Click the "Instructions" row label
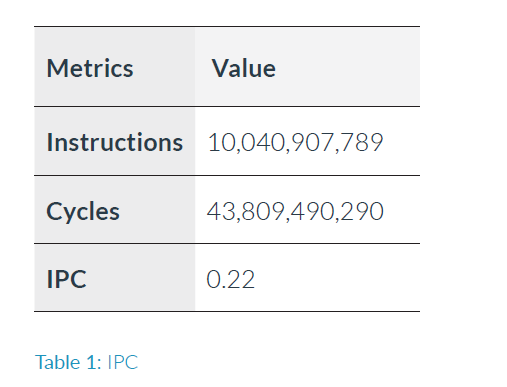The height and width of the screenshot is (387, 507). pyautogui.click(x=115, y=142)
